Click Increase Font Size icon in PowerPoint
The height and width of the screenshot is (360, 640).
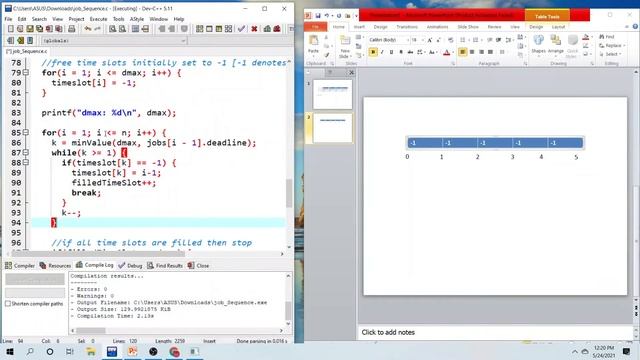point(429,40)
